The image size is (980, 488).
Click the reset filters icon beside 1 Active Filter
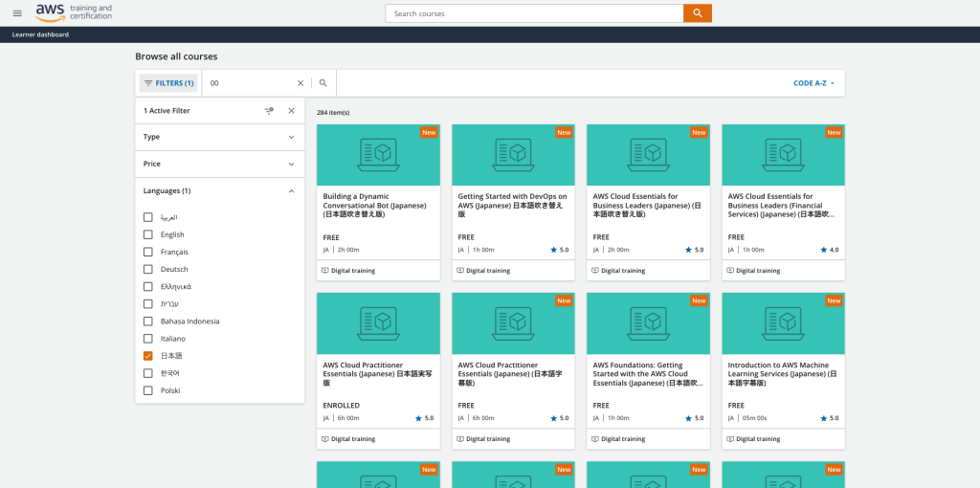(x=269, y=111)
